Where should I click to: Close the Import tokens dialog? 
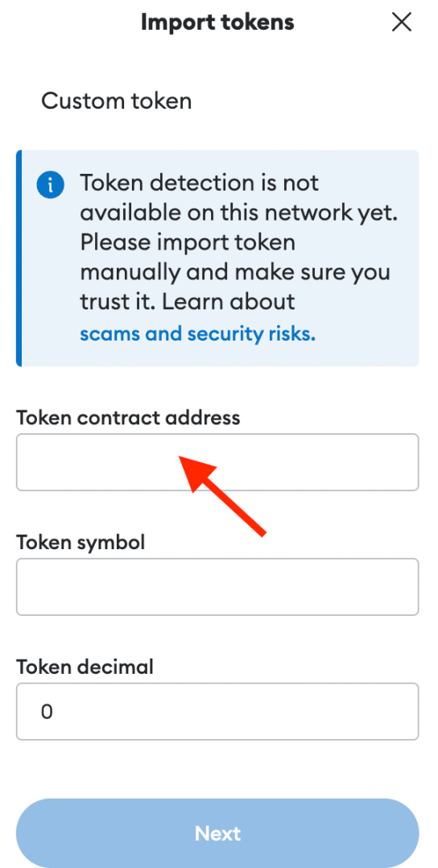pyautogui.click(x=402, y=23)
